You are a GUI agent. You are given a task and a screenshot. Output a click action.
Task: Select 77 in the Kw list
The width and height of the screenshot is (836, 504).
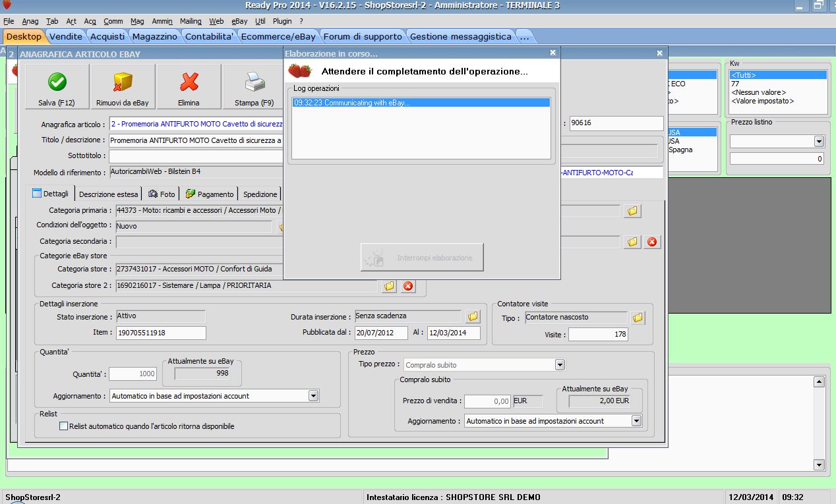click(778, 84)
